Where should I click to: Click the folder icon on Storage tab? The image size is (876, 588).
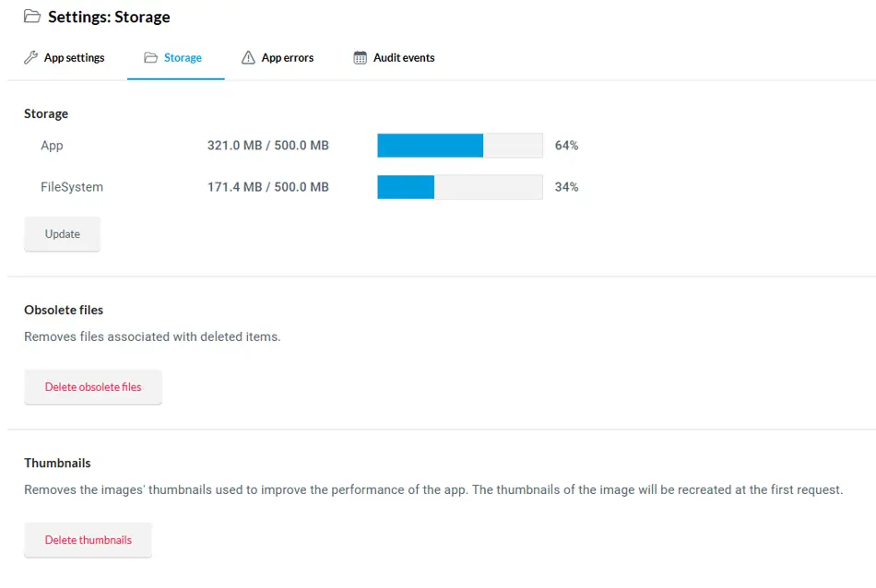click(x=151, y=57)
